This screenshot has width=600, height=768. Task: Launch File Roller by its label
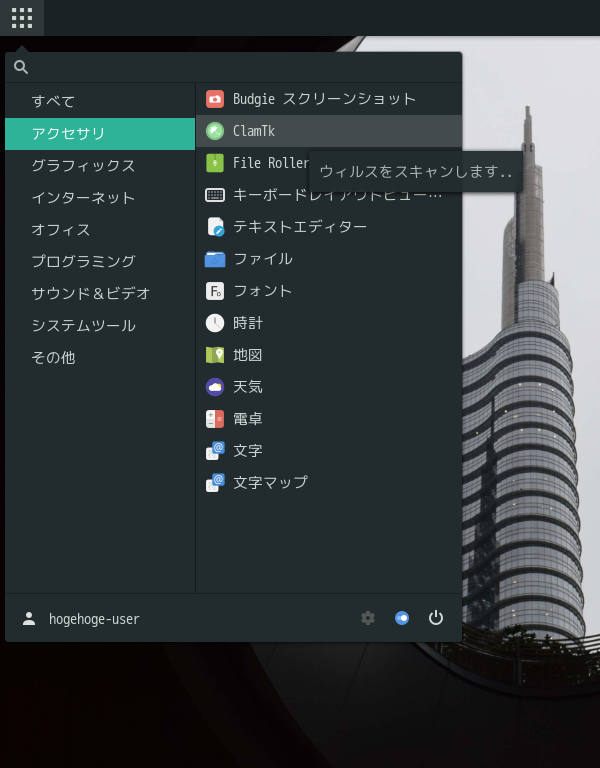[271, 163]
